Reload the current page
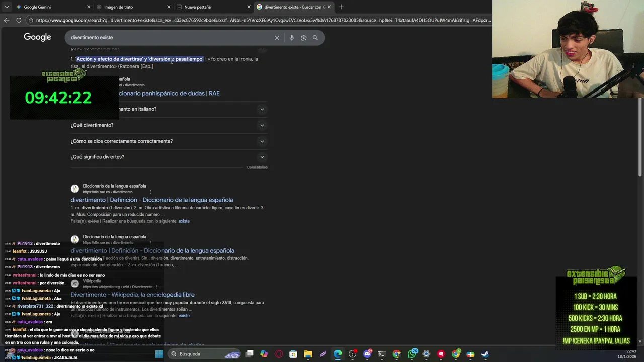The image size is (644, 362). point(19,20)
